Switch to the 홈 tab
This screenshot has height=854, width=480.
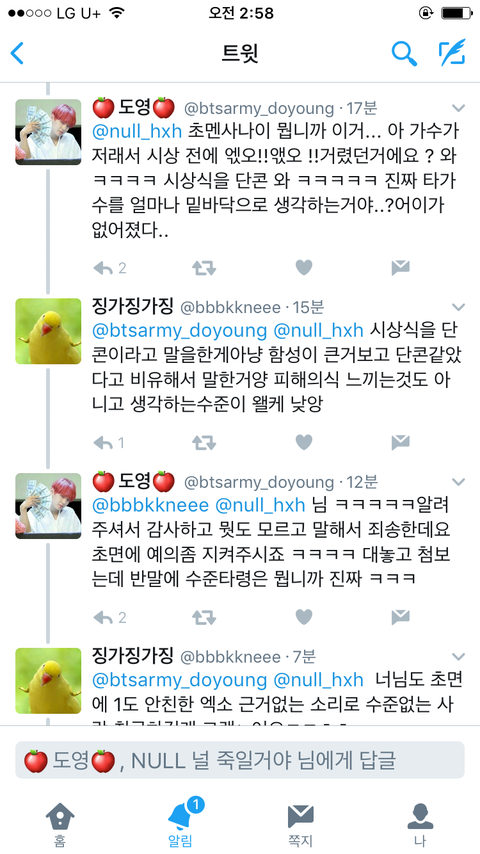60,822
